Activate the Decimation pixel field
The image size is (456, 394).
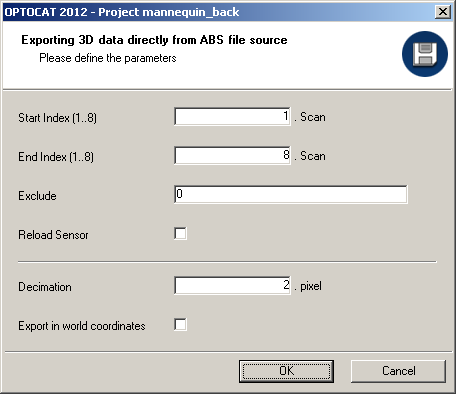[x=232, y=285]
